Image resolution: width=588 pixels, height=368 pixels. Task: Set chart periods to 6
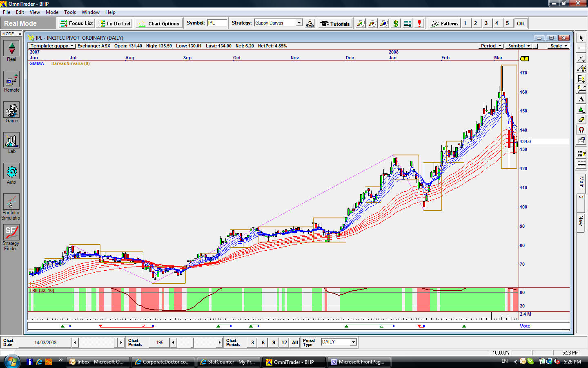click(x=263, y=343)
